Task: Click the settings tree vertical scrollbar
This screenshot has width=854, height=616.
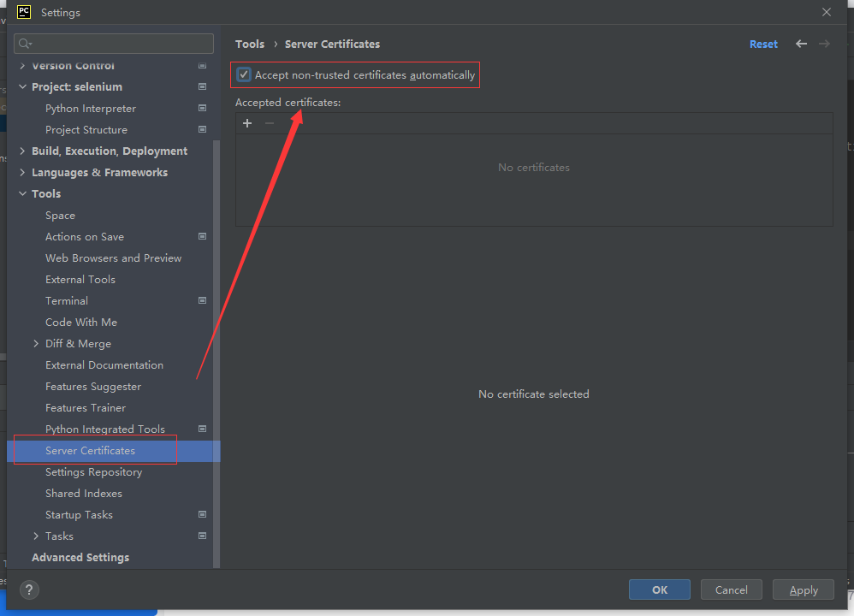Action: 216,342
